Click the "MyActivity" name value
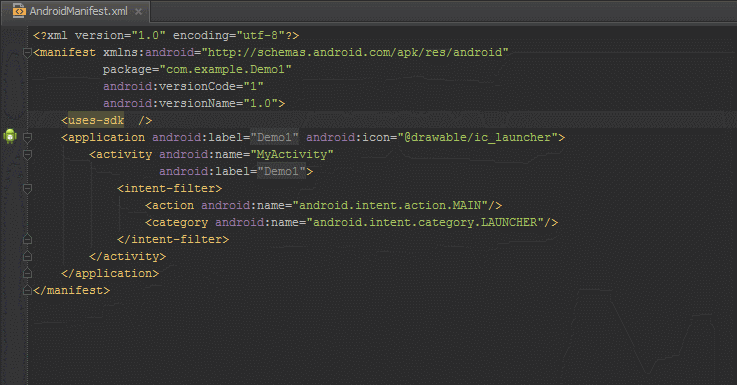This screenshot has height=385, width=737. pyautogui.click(x=292, y=154)
